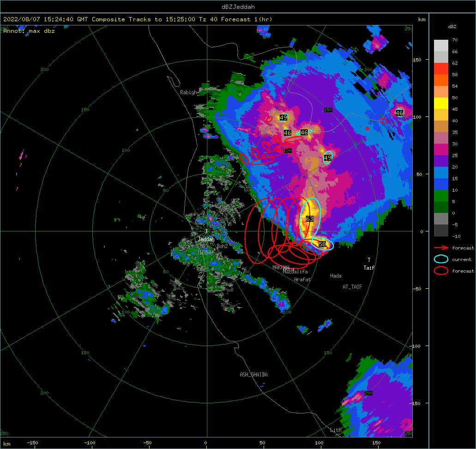
Task: Click the 'Composite Tracks to 15:25:00' text
Action: tap(143, 19)
